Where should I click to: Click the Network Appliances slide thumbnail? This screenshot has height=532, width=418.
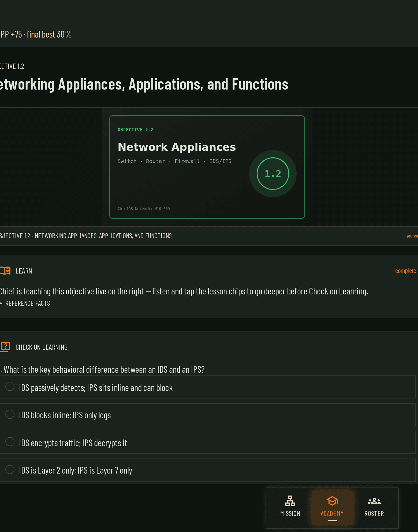coord(207,167)
